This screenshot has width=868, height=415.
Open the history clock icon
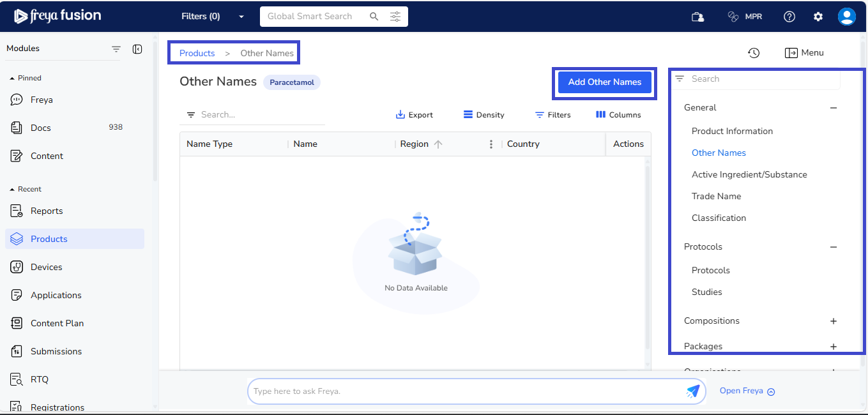(754, 53)
